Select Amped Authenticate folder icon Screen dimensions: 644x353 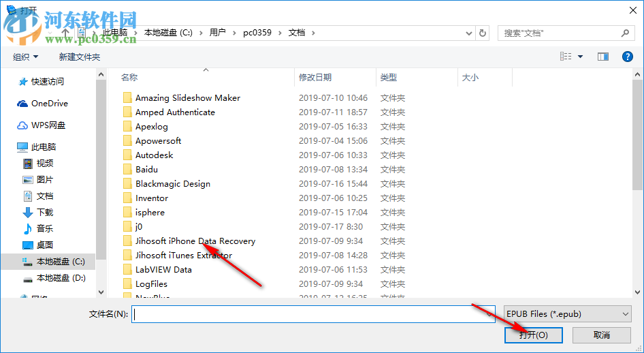128,112
